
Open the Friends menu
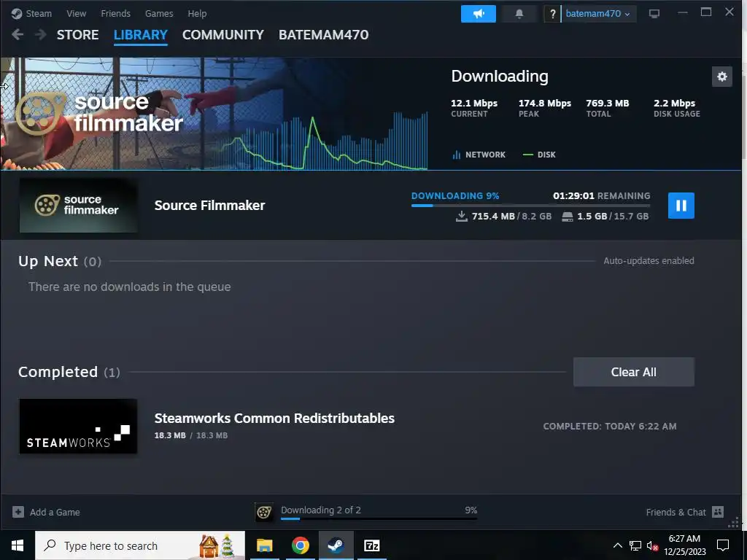[x=115, y=13]
